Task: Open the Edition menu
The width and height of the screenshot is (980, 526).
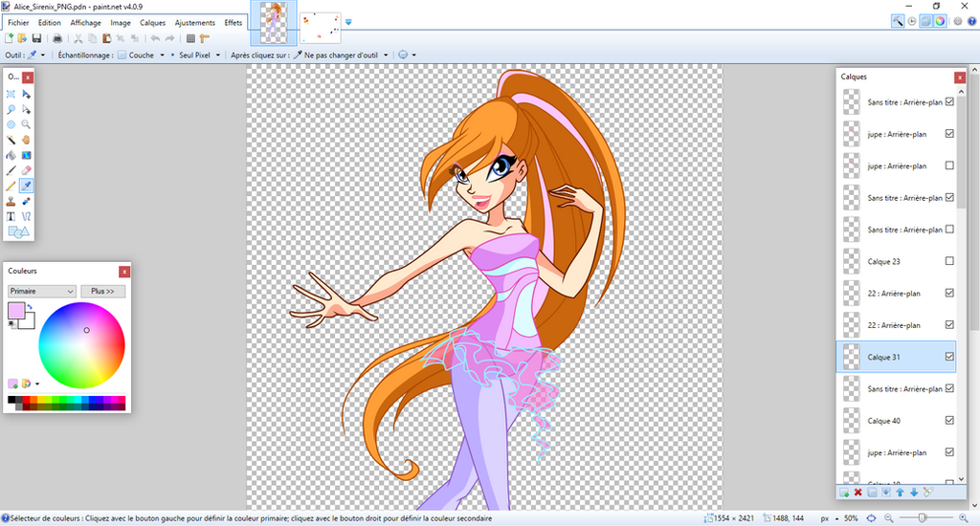Action: click(50, 23)
